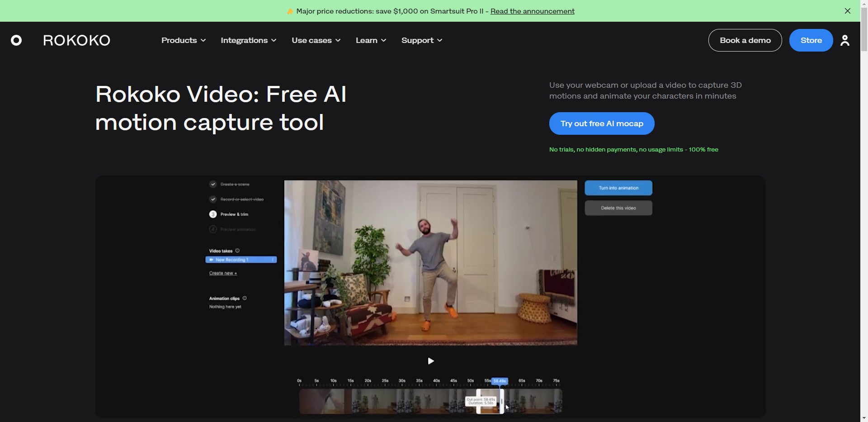
Task: Click the checkmark for Create a scene step
Action: click(212, 184)
